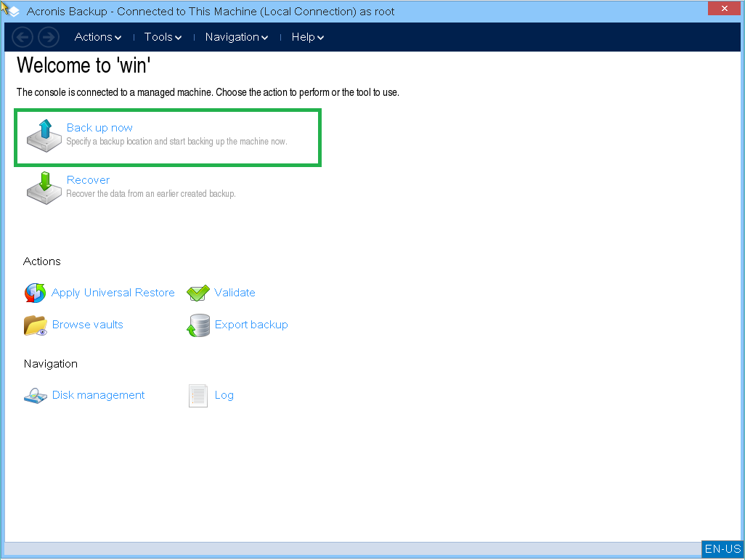Click the Export backup database icon

198,325
